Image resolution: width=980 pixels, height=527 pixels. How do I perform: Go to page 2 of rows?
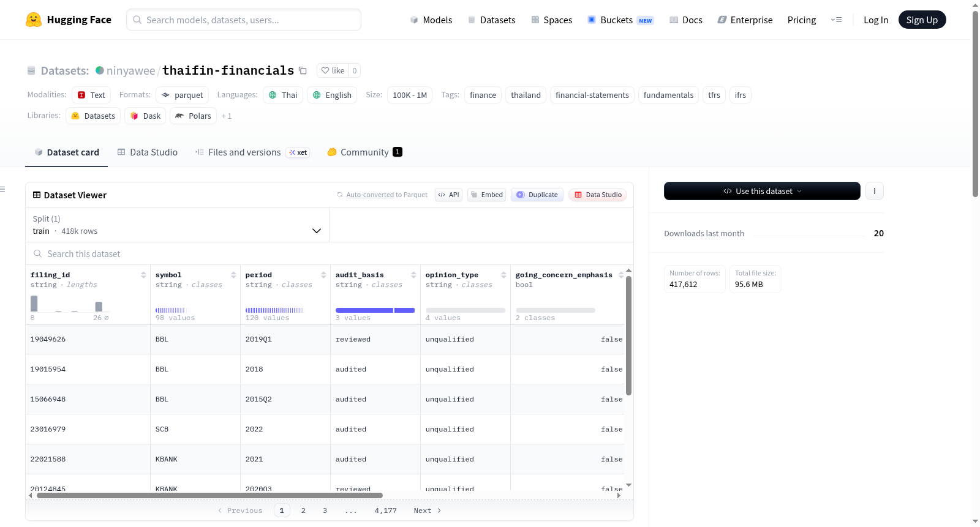(303, 510)
